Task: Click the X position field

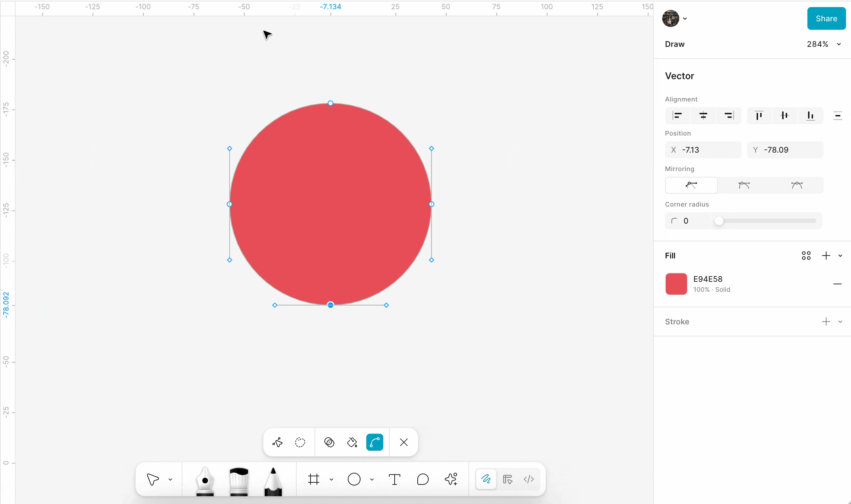Action: (x=703, y=150)
